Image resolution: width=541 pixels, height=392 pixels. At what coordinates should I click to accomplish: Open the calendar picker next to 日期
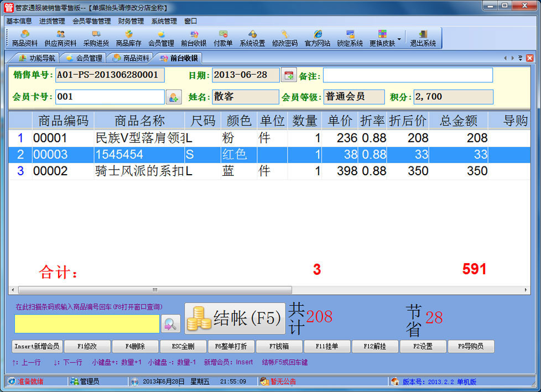pos(289,75)
